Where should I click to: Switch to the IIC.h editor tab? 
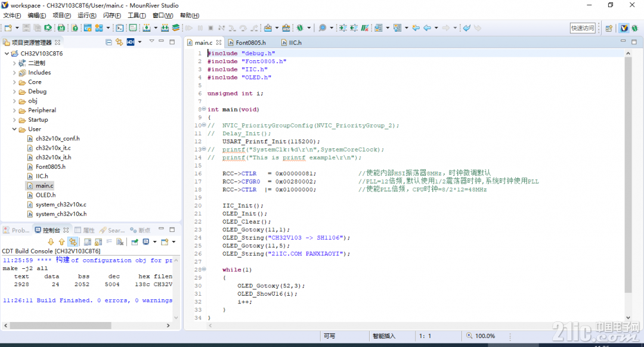(x=292, y=42)
